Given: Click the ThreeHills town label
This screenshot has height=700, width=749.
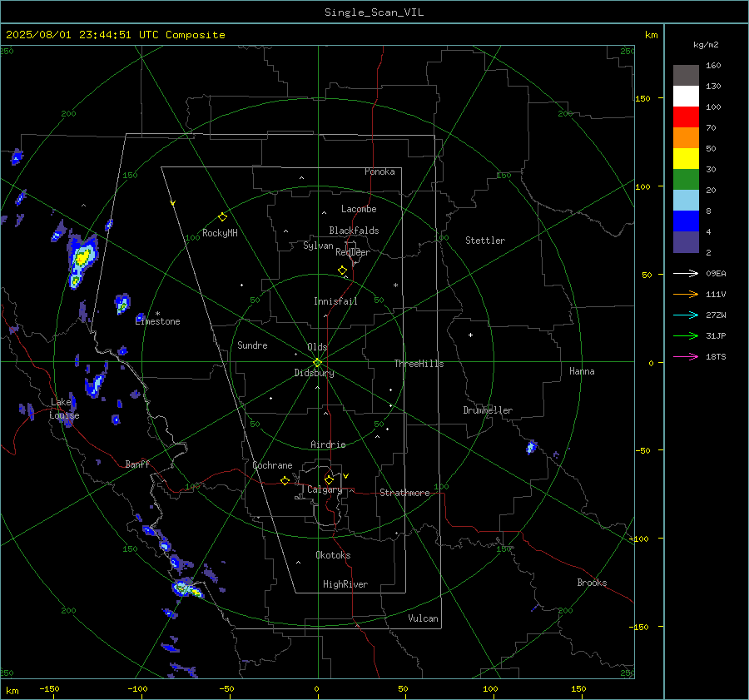Looking at the screenshot, I should pos(419,364).
